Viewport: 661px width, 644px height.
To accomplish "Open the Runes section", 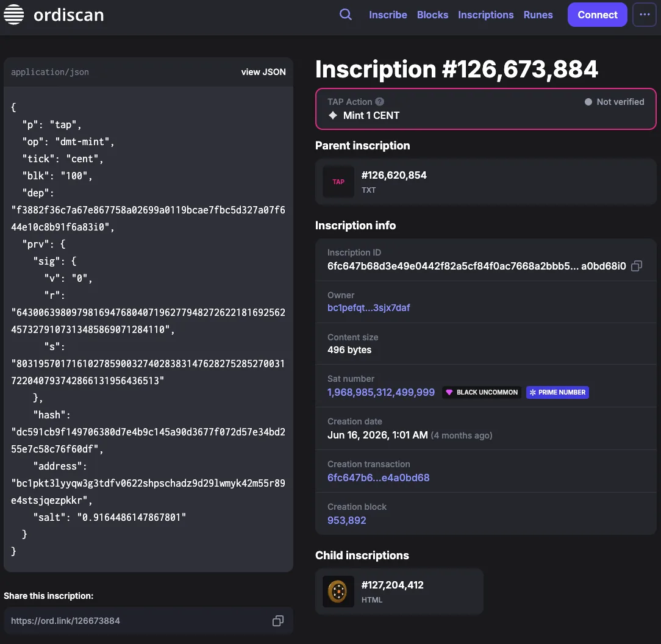I will (x=538, y=15).
